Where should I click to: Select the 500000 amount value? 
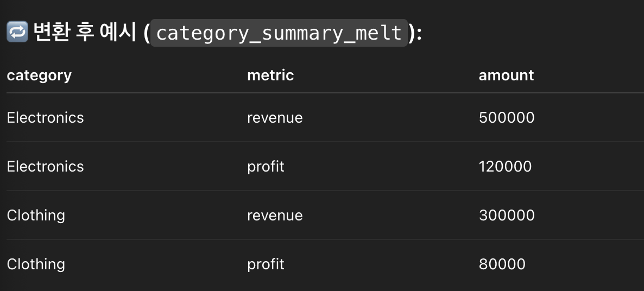pyautogui.click(x=507, y=118)
